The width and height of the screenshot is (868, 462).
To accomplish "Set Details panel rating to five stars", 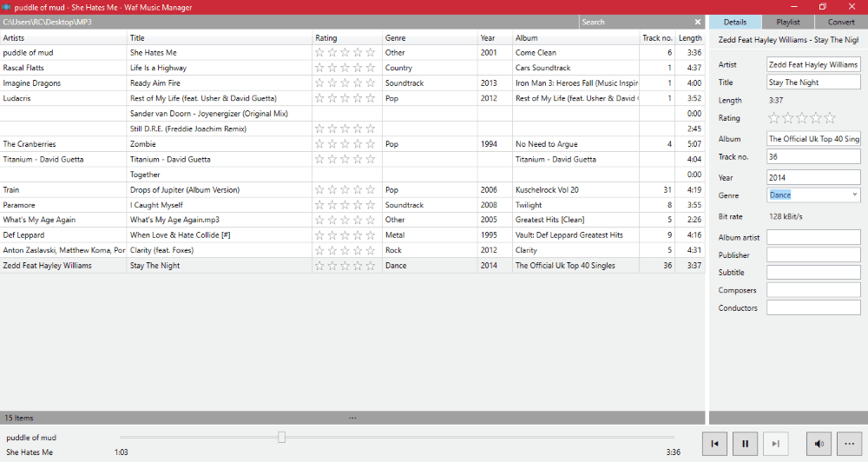I will (829, 118).
